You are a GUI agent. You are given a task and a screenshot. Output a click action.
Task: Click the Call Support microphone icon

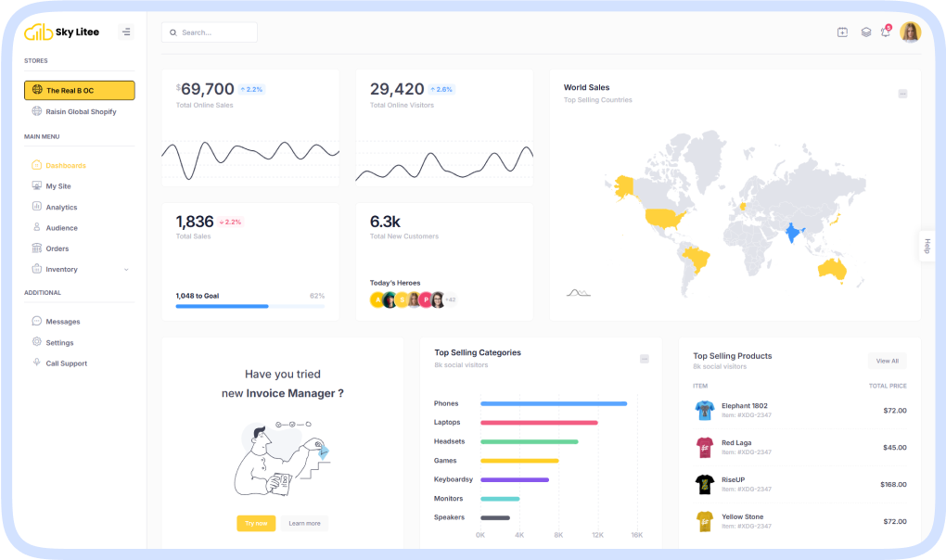[37, 363]
